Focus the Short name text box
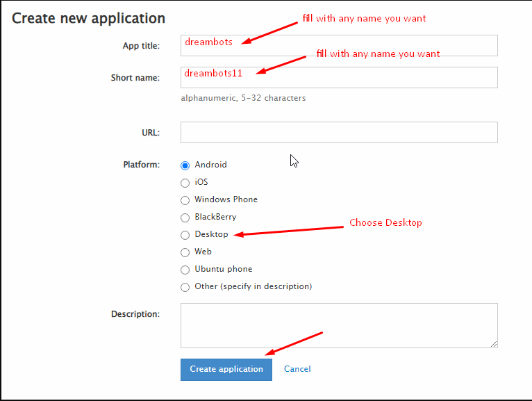This screenshot has height=401, width=532. point(339,78)
